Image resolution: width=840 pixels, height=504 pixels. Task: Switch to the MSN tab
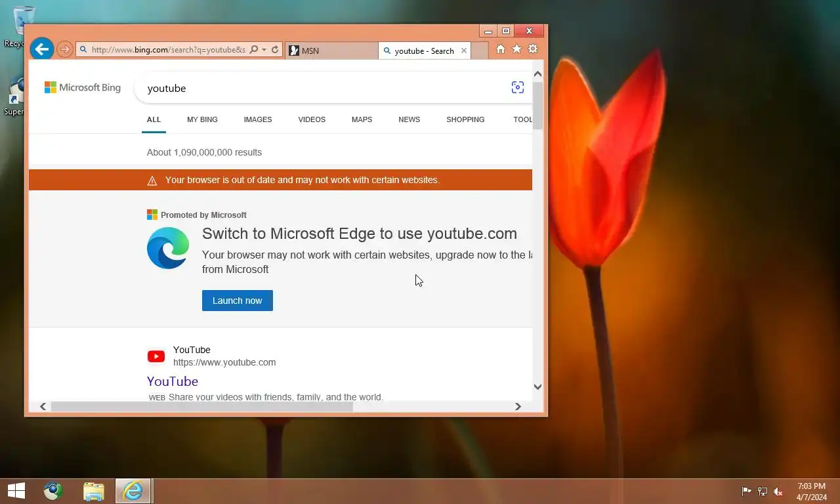click(x=332, y=51)
